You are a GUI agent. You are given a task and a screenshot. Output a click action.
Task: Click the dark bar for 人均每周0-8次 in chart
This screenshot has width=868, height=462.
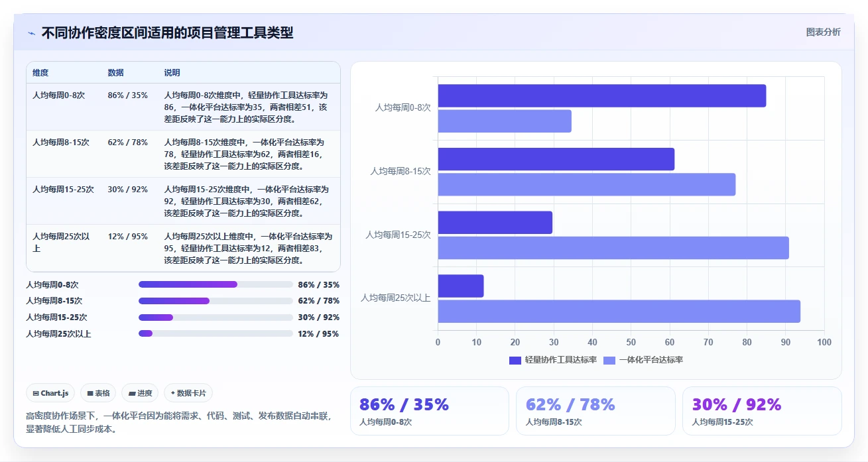click(x=602, y=95)
